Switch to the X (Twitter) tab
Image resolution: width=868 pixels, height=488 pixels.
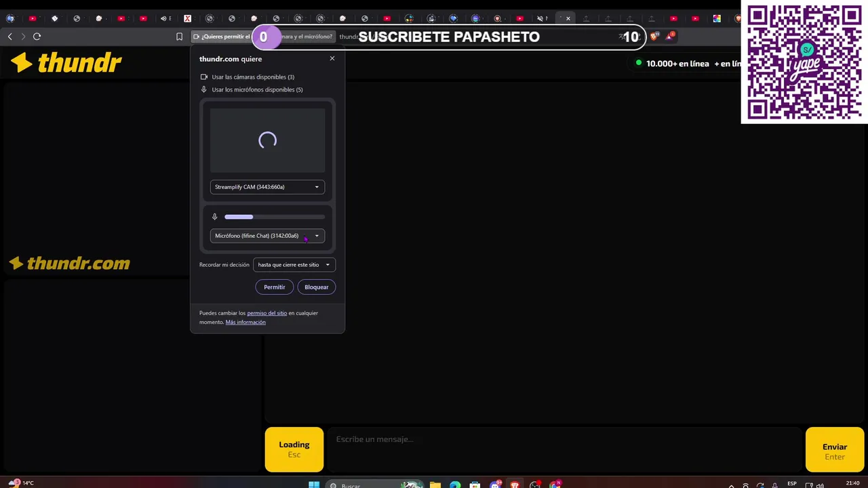tap(188, 18)
